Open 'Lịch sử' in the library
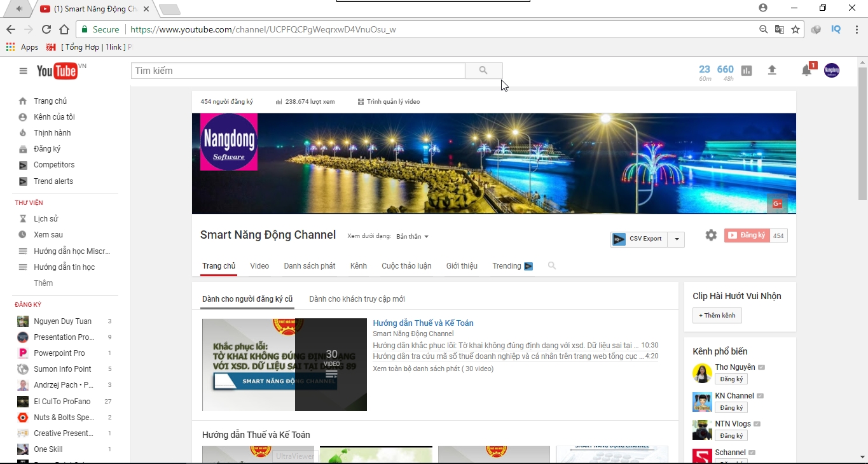The width and height of the screenshot is (868, 464). 46,219
